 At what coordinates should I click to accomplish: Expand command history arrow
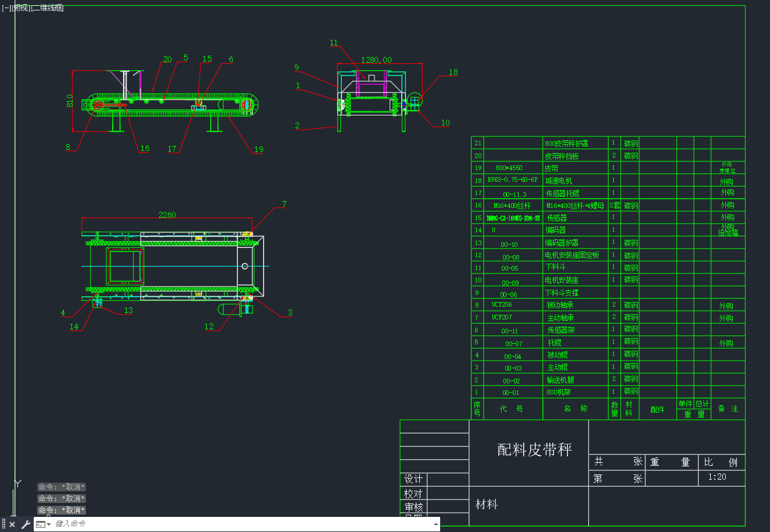(x=436, y=524)
